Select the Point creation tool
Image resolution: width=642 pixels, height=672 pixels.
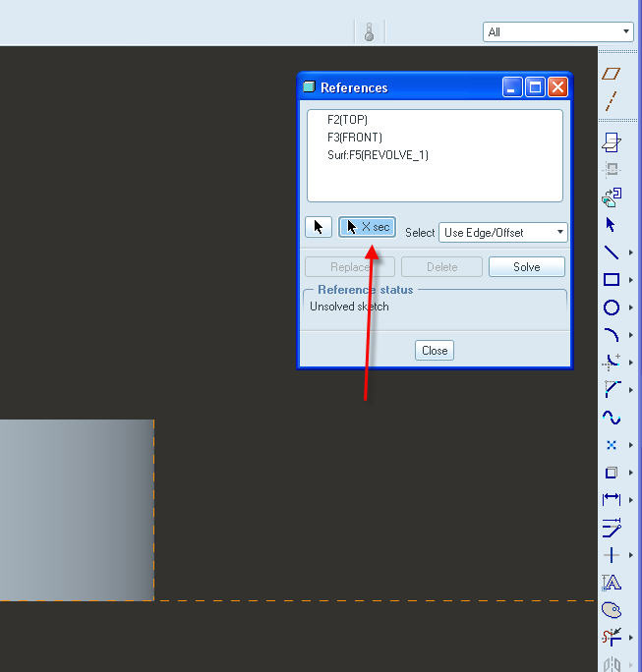click(x=612, y=445)
